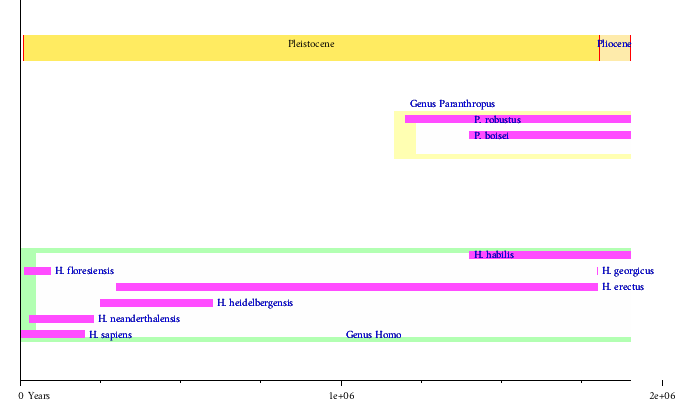Click the Pleistocene epoch label
This screenshot has height=400, width=700.
click(x=311, y=44)
